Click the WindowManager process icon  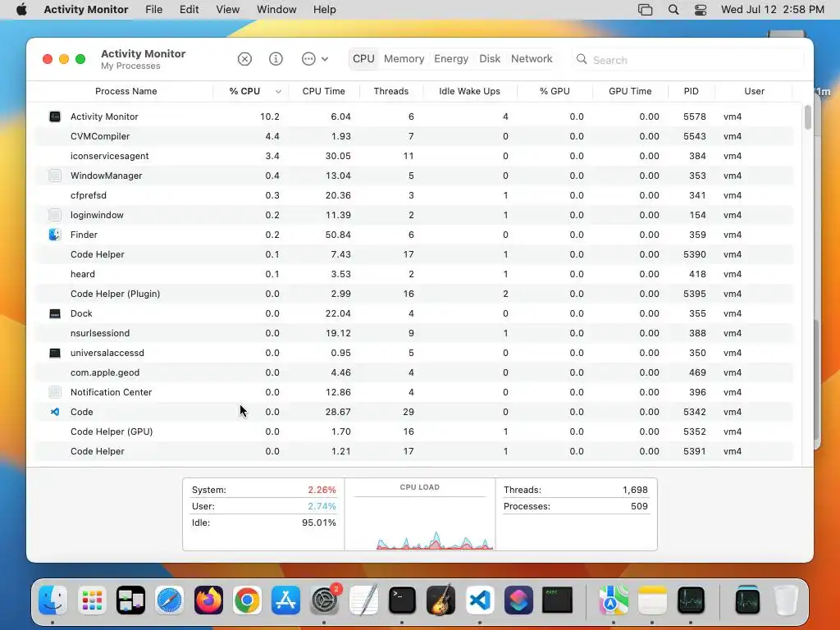pyautogui.click(x=55, y=176)
